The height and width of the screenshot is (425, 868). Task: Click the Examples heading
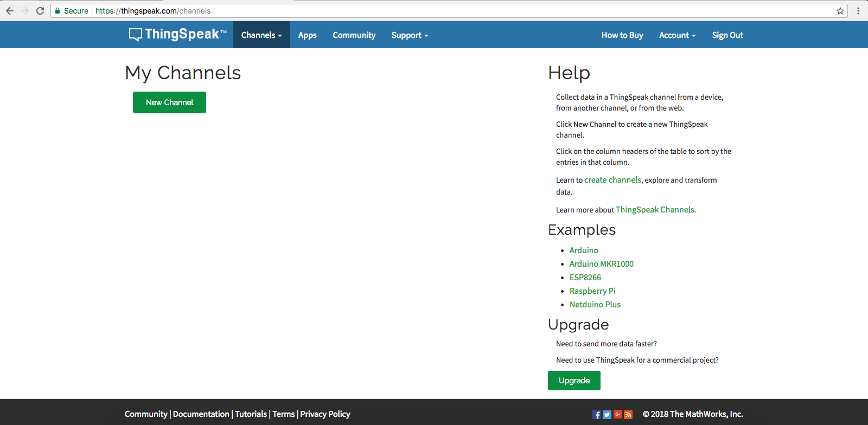[x=582, y=230]
